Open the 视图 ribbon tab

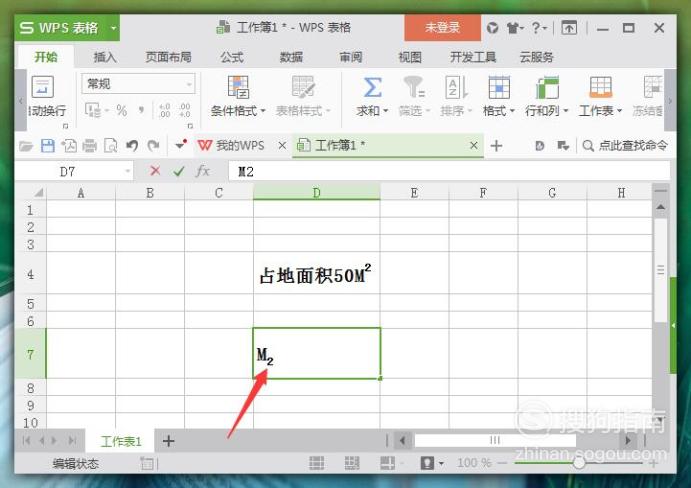410,57
